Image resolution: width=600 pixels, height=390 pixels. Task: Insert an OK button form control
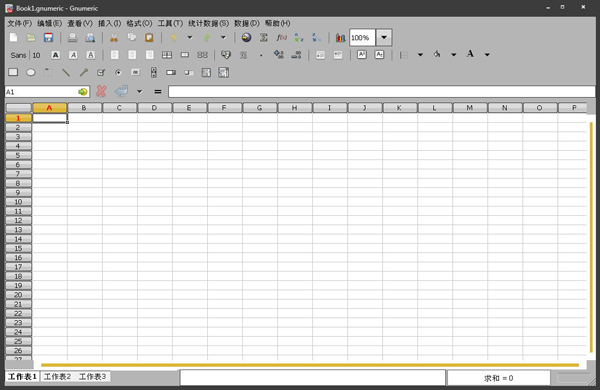[135, 72]
